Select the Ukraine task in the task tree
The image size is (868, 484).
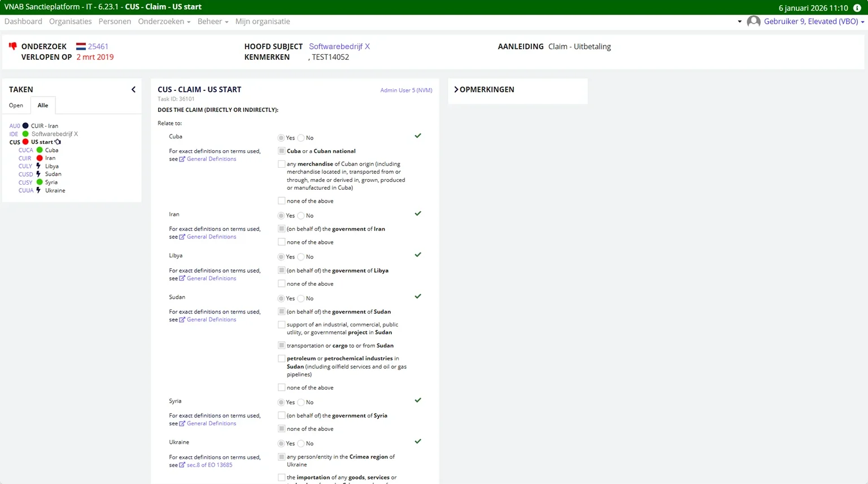click(x=55, y=190)
